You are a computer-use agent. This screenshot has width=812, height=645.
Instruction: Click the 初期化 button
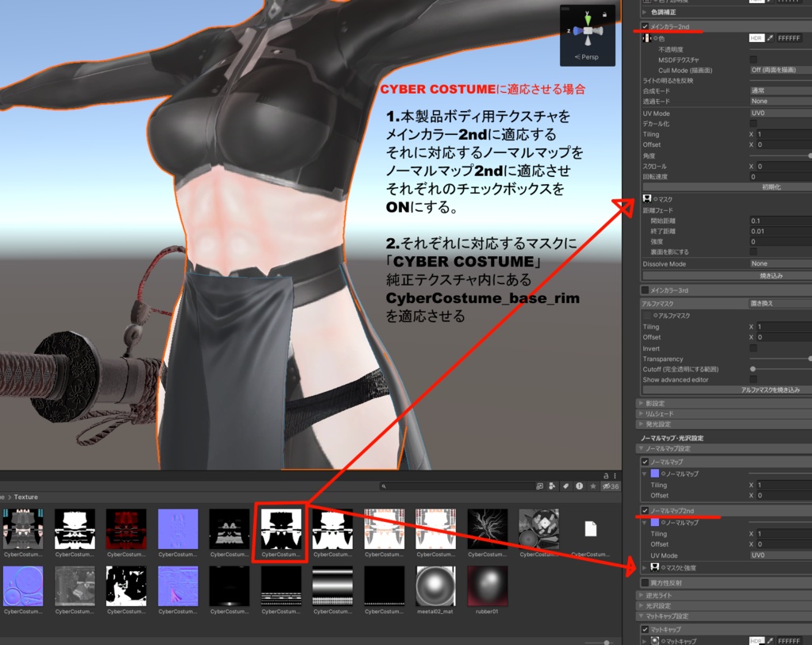click(727, 187)
